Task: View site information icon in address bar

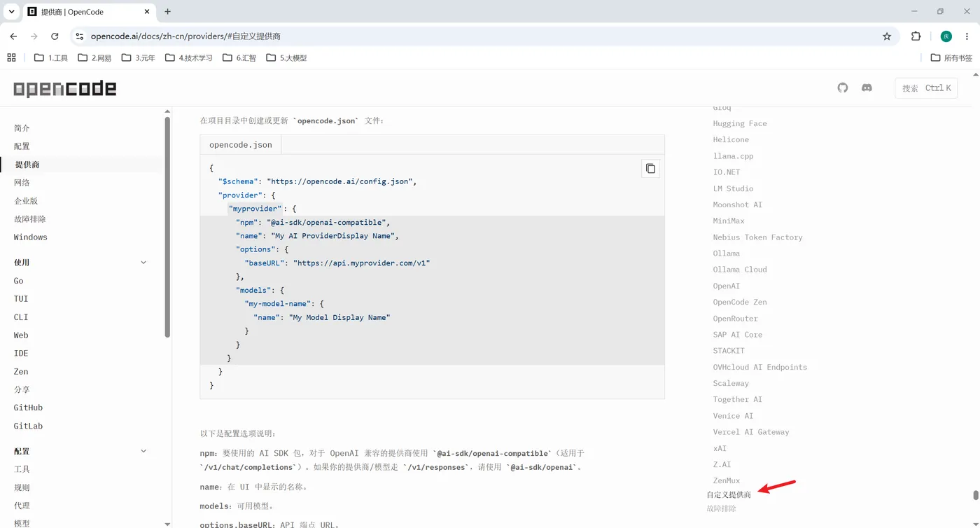Action: (79, 36)
